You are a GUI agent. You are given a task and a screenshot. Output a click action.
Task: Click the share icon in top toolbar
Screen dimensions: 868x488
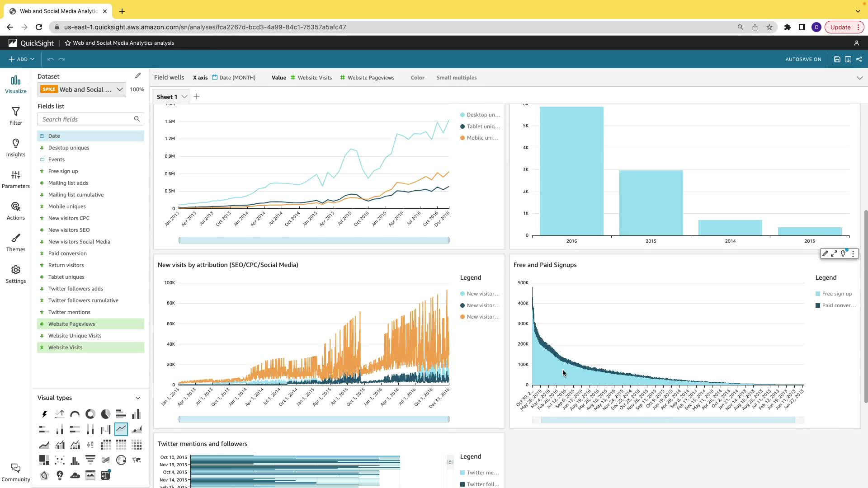click(x=859, y=59)
